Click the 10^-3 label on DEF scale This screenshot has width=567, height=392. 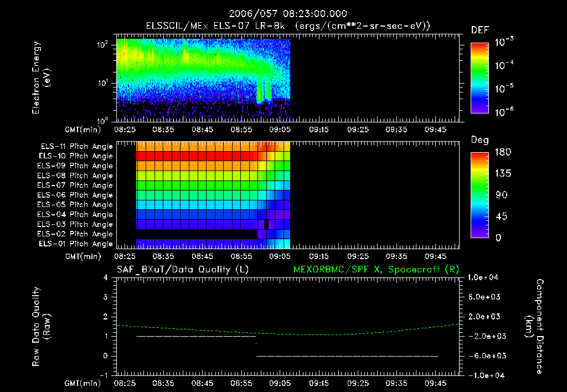(504, 42)
